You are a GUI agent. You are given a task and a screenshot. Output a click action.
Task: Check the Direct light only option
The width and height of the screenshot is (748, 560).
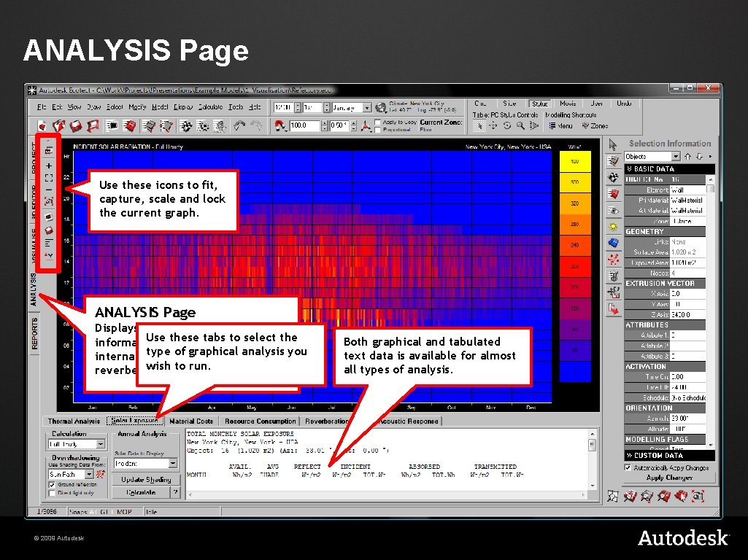click(x=53, y=492)
